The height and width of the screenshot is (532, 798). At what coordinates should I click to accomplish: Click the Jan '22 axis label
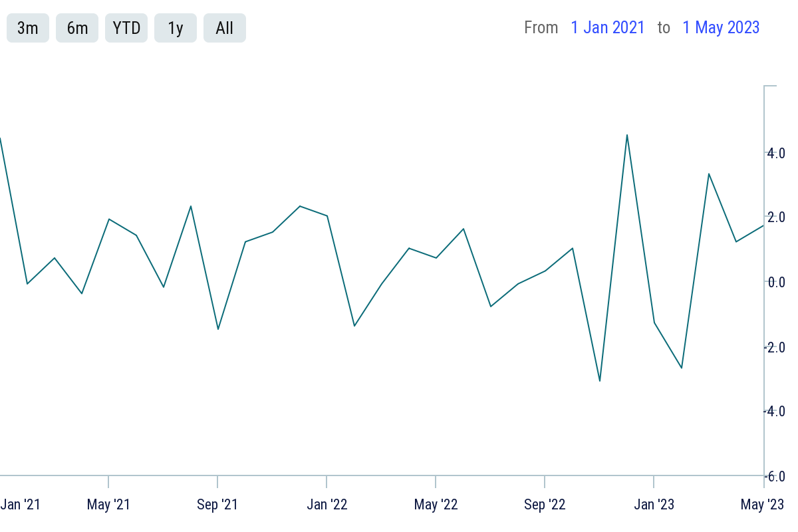[327, 504]
